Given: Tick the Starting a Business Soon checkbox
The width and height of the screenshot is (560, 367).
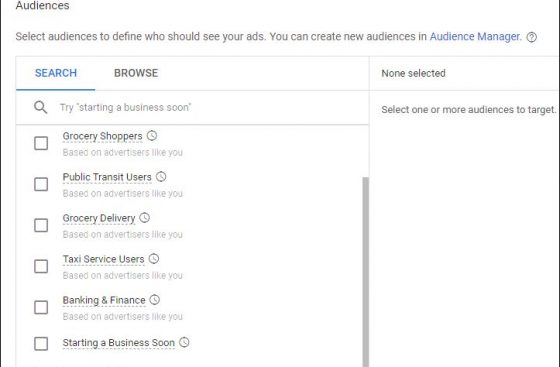Looking at the screenshot, I should pyautogui.click(x=41, y=344).
